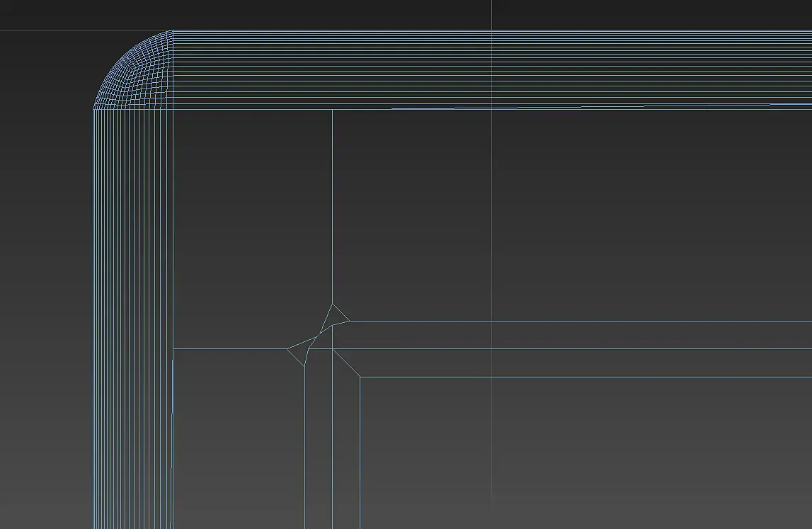Image resolution: width=812 pixels, height=529 pixels.
Task: Select the rightmost vertical edge of inner frame
Action: tap(360, 453)
